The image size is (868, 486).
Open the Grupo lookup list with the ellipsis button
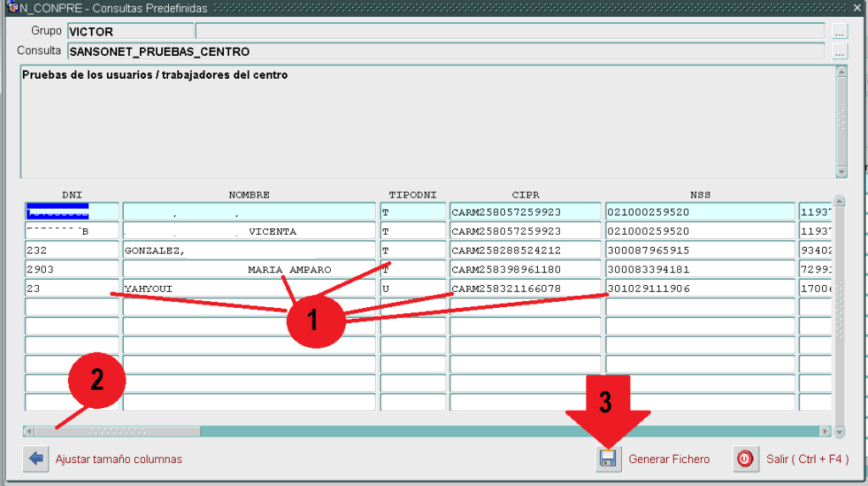click(839, 31)
